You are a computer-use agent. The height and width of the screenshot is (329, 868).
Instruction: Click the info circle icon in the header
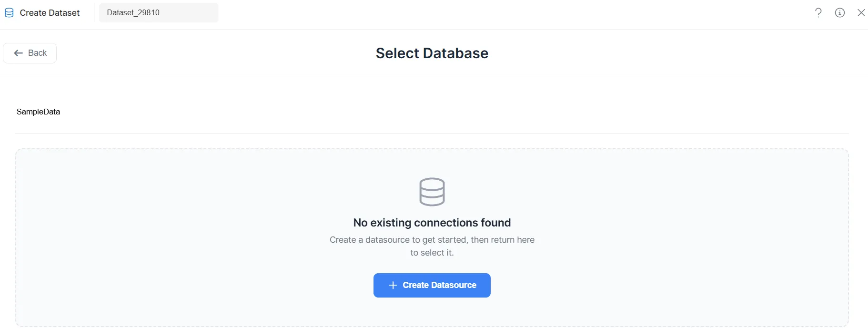pos(840,13)
